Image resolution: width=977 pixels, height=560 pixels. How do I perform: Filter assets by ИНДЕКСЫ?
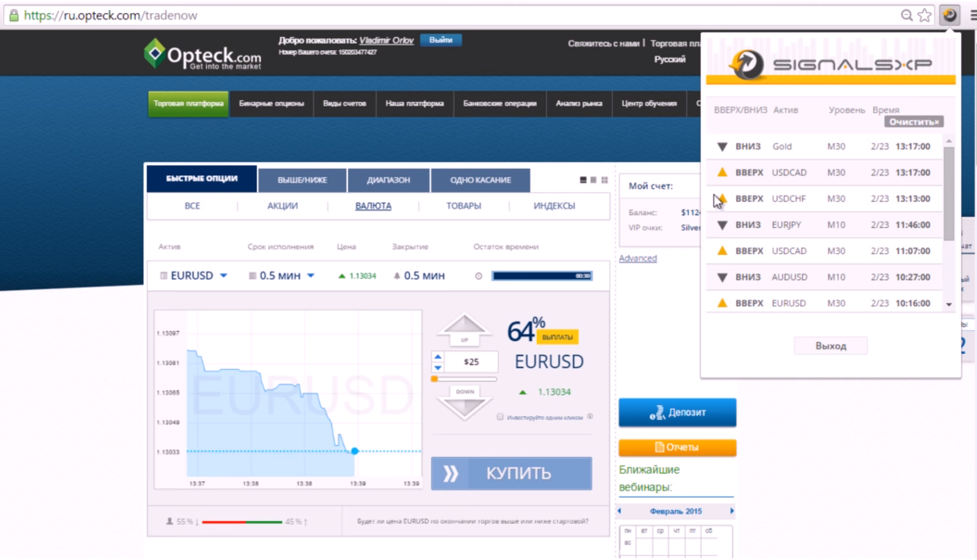coord(554,206)
